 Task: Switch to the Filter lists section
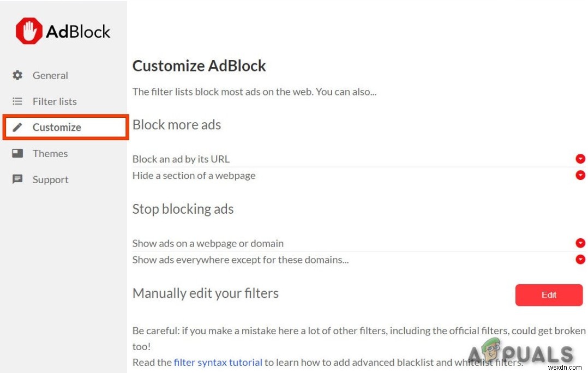(x=54, y=101)
